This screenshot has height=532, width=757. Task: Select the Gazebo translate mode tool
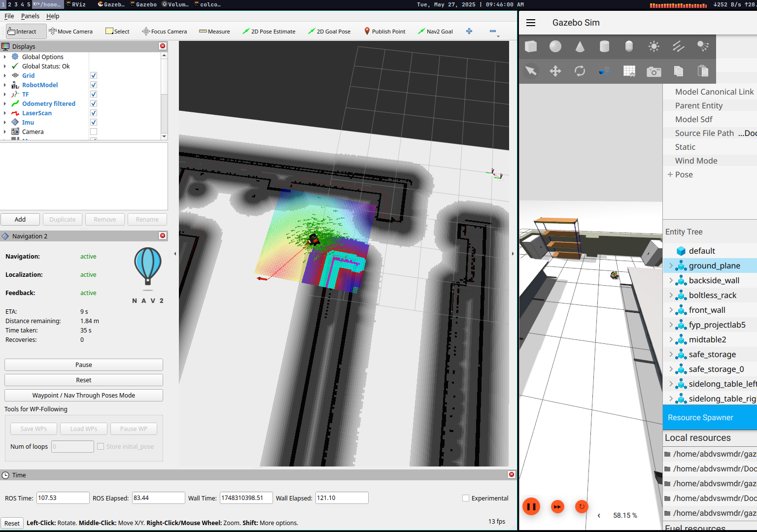pos(555,71)
